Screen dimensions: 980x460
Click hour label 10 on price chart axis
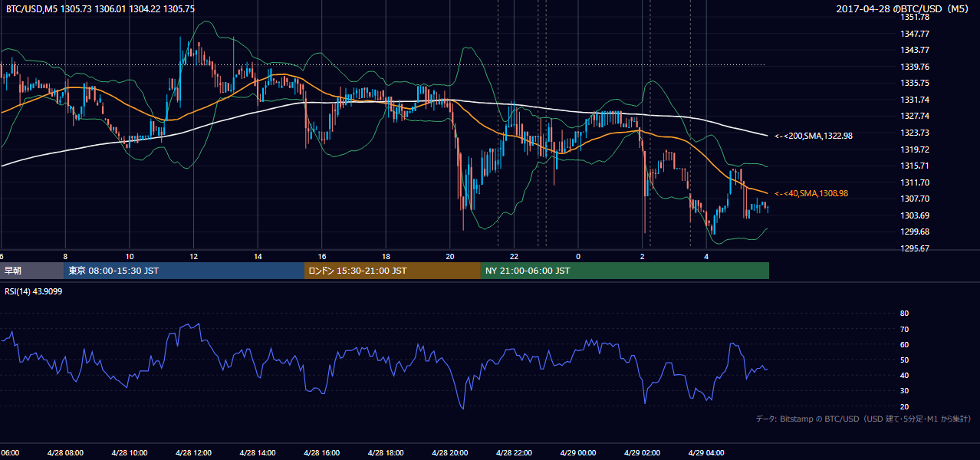click(x=130, y=257)
